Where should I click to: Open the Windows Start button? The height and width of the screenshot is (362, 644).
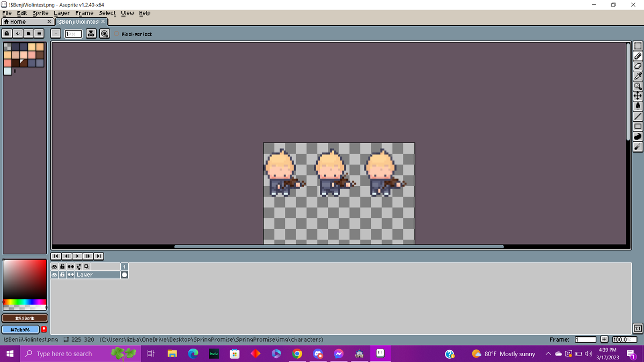click(x=10, y=353)
